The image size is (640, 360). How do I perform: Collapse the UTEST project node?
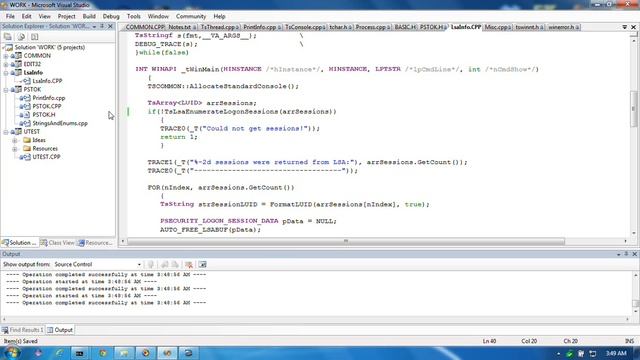pyautogui.click(x=6, y=132)
